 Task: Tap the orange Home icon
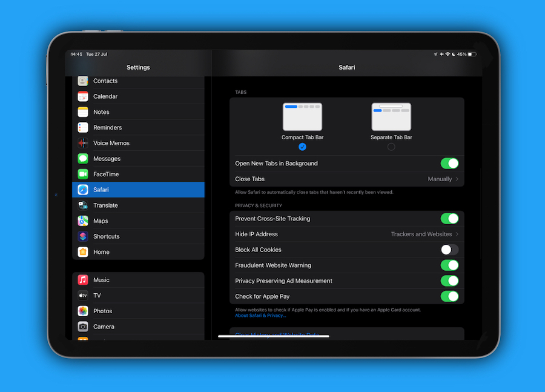[83, 252]
